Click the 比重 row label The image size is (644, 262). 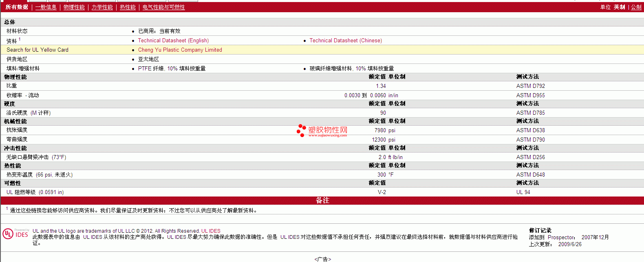12,85
